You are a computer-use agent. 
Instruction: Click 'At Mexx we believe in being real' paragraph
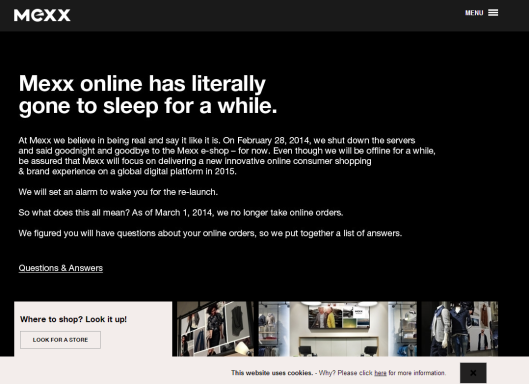click(x=227, y=156)
